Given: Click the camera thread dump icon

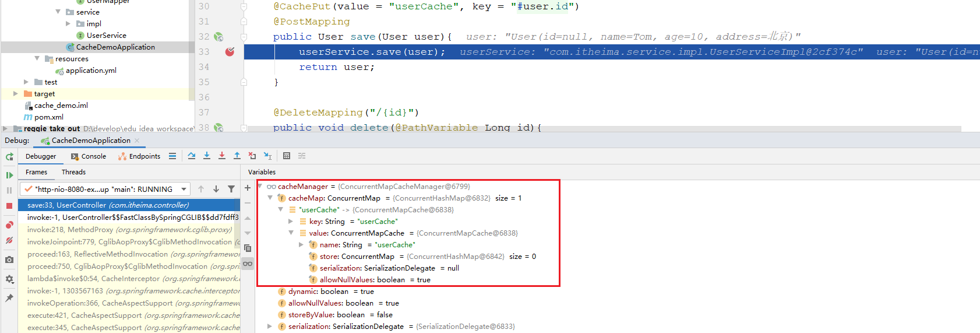Looking at the screenshot, I should click(x=9, y=260).
